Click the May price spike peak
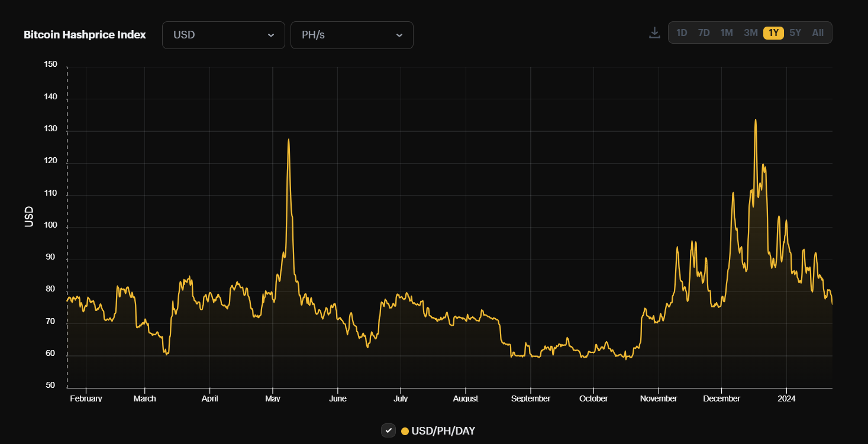The height and width of the screenshot is (444, 868). click(289, 140)
